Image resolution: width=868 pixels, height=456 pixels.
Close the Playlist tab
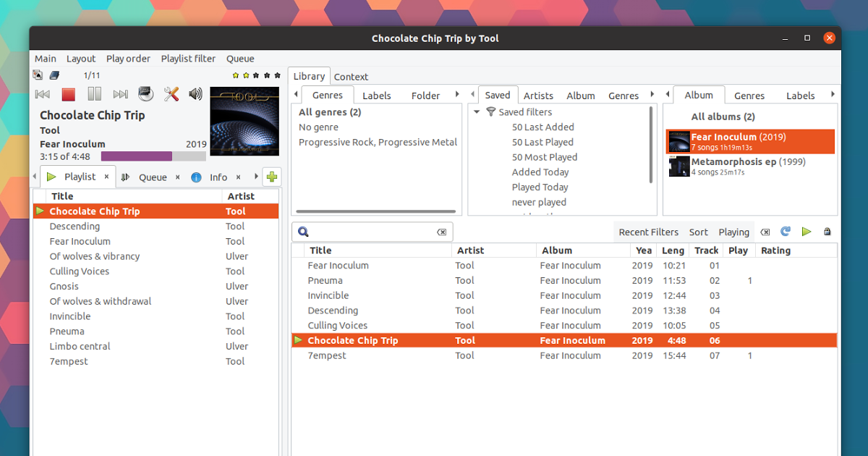[x=106, y=177]
